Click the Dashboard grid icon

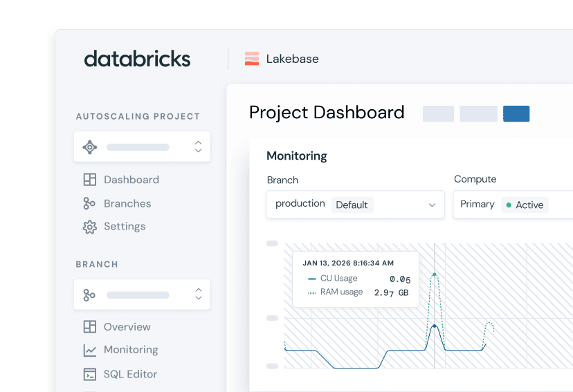coord(89,180)
